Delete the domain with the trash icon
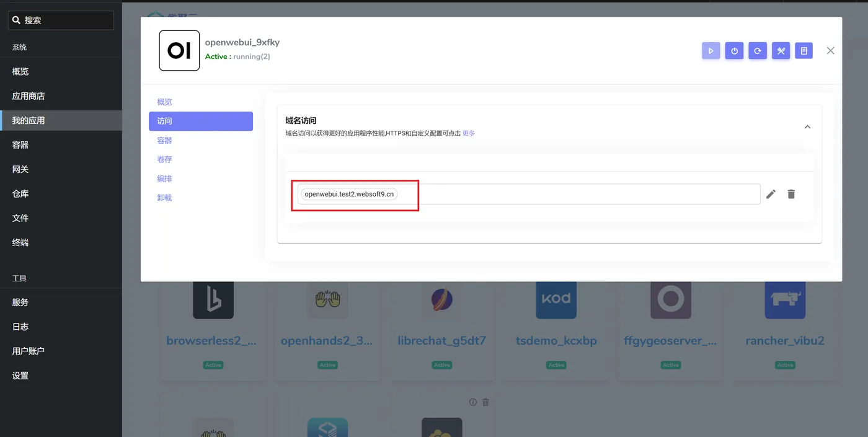Image resolution: width=868 pixels, height=437 pixels. pyautogui.click(x=791, y=194)
